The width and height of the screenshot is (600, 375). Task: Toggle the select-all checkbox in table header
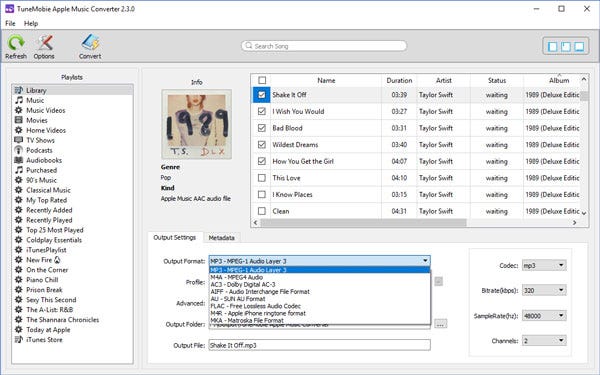pos(262,80)
